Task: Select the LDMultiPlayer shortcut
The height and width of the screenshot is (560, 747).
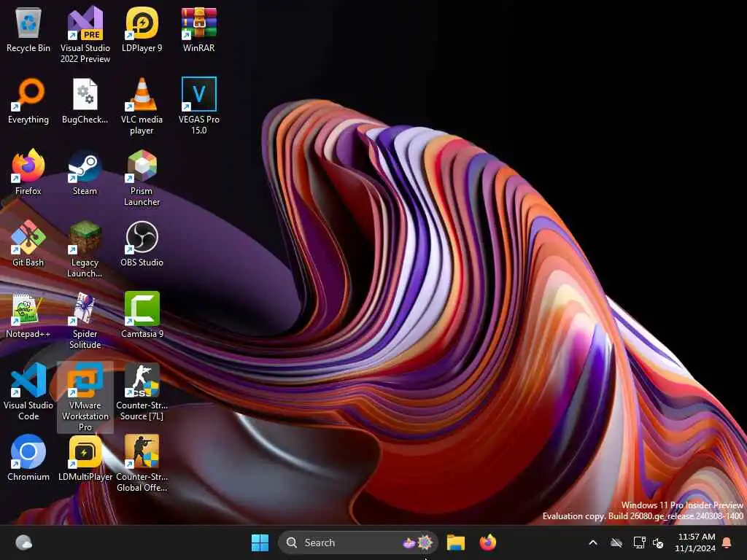Action: pos(85,458)
